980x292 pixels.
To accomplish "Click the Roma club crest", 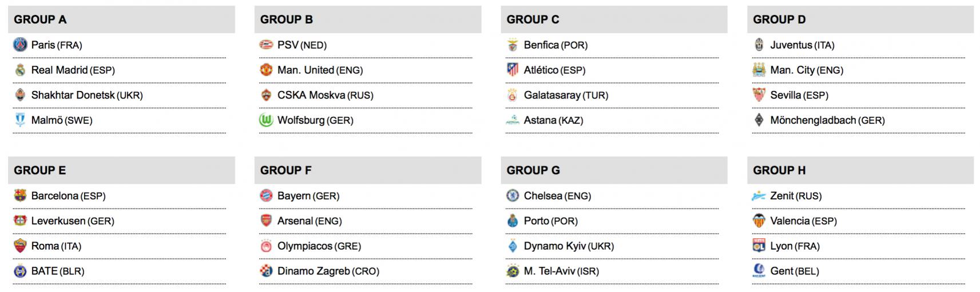I will (x=20, y=246).
